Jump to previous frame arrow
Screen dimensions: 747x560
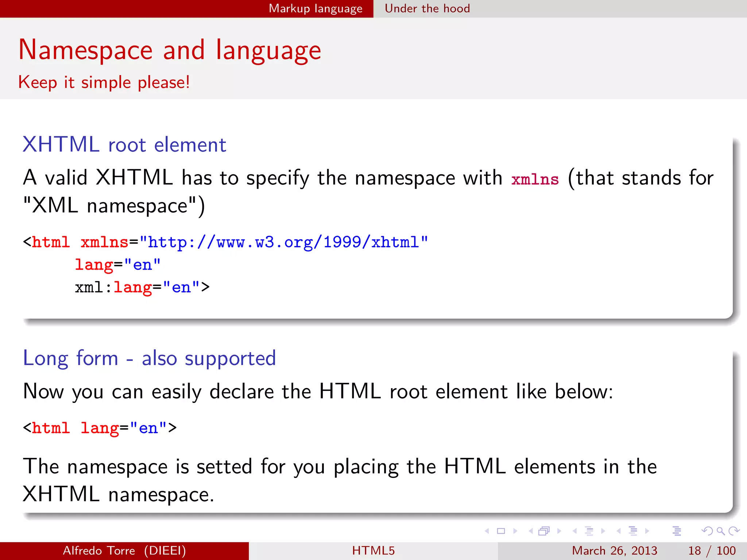[531, 531]
